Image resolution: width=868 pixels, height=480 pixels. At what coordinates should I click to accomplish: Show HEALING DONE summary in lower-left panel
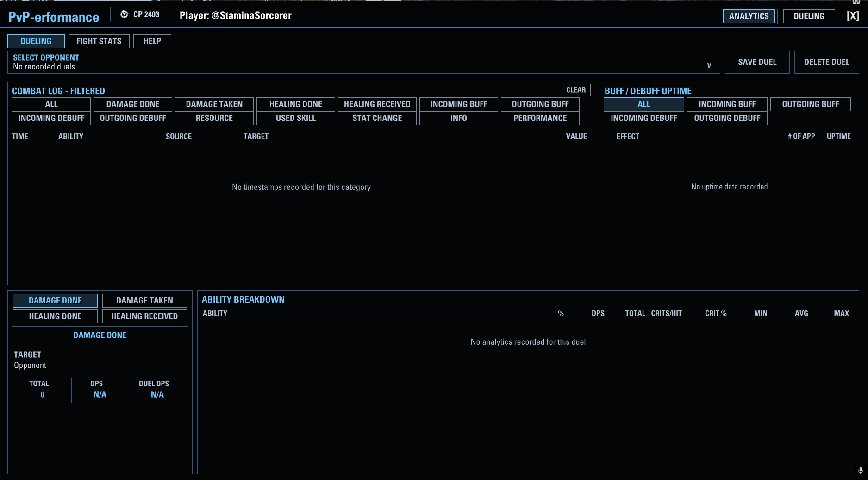pyautogui.click(x=55, y=316)
